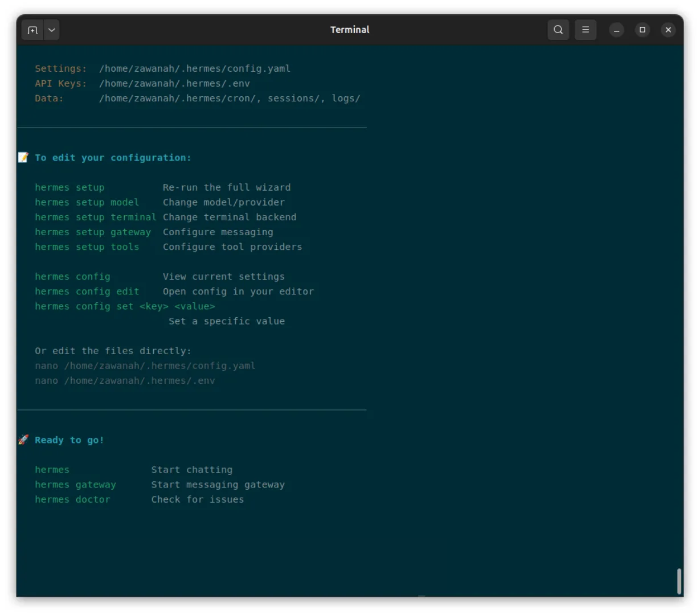Click the Data cron/ sessions/ logs/ path
The height and width of the screenshot is (615, 700).
click(x=230, y=98)
